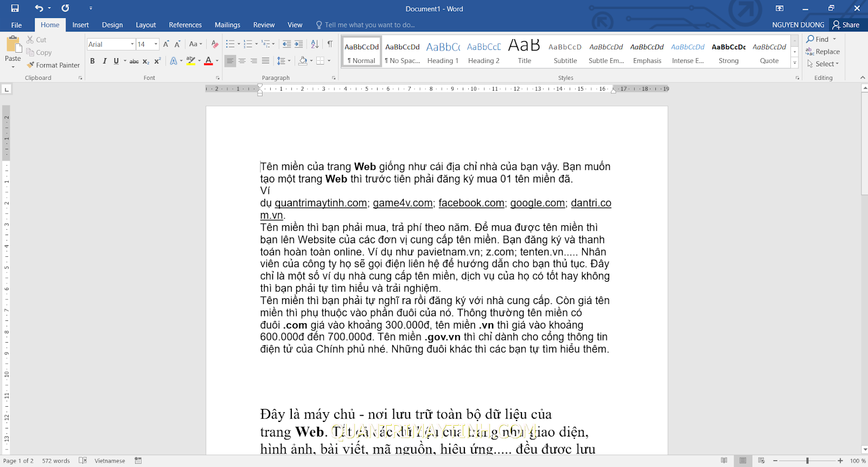Open the font size 14 dropdown
This screenshot has height=467, width=868.
click(156, 44)
